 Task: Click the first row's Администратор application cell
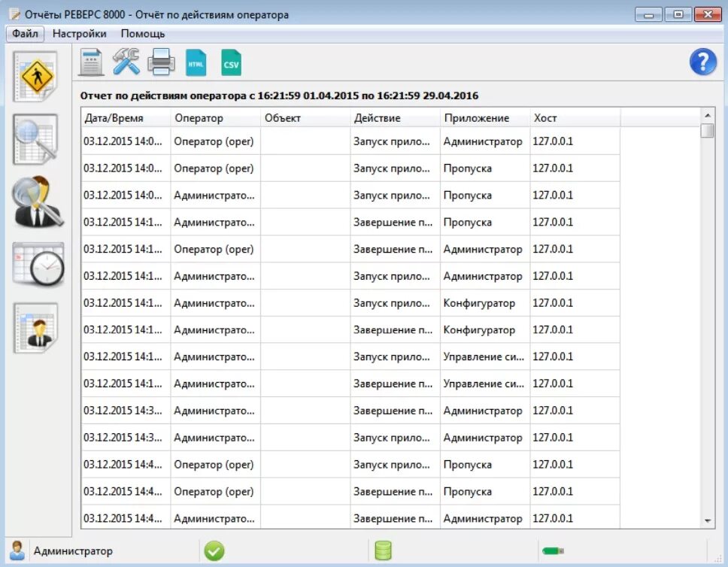485,141
